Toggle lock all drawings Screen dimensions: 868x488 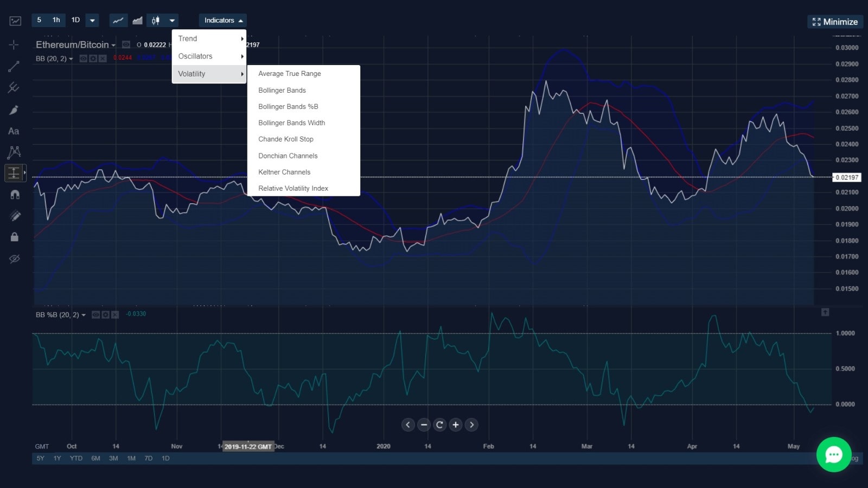point(15,237)
